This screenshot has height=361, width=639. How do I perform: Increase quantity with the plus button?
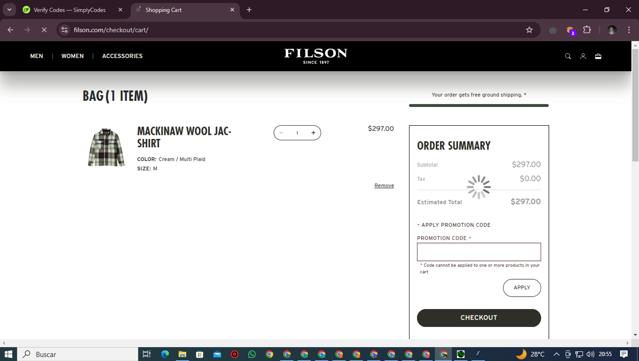[313, 133]
